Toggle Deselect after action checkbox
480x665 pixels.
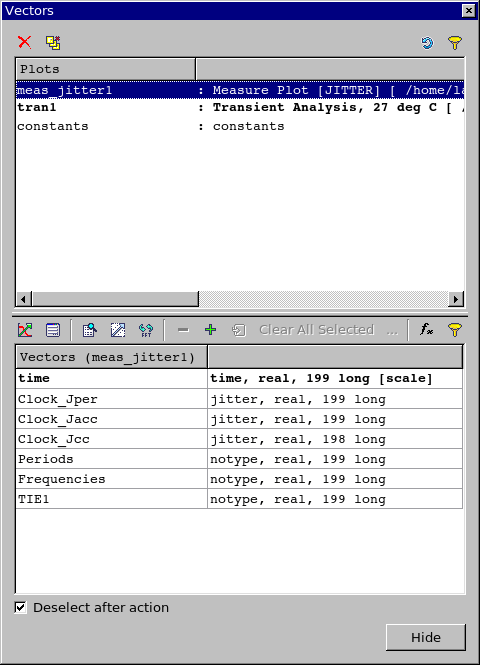[20, 607]
